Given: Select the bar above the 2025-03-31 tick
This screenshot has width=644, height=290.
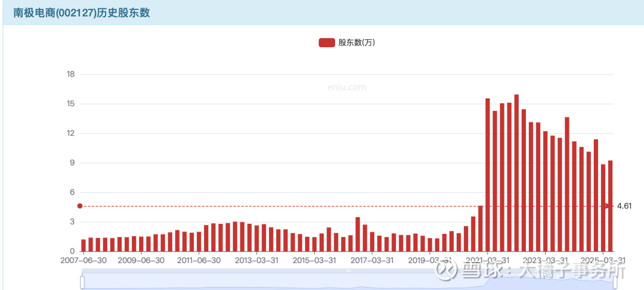Looking at the screenshot, I should [603, 208].
